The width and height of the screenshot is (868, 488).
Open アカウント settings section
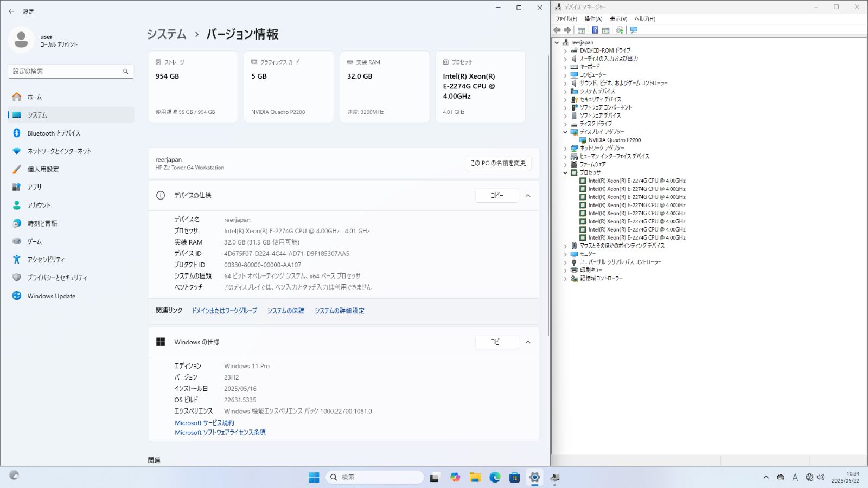71,206
